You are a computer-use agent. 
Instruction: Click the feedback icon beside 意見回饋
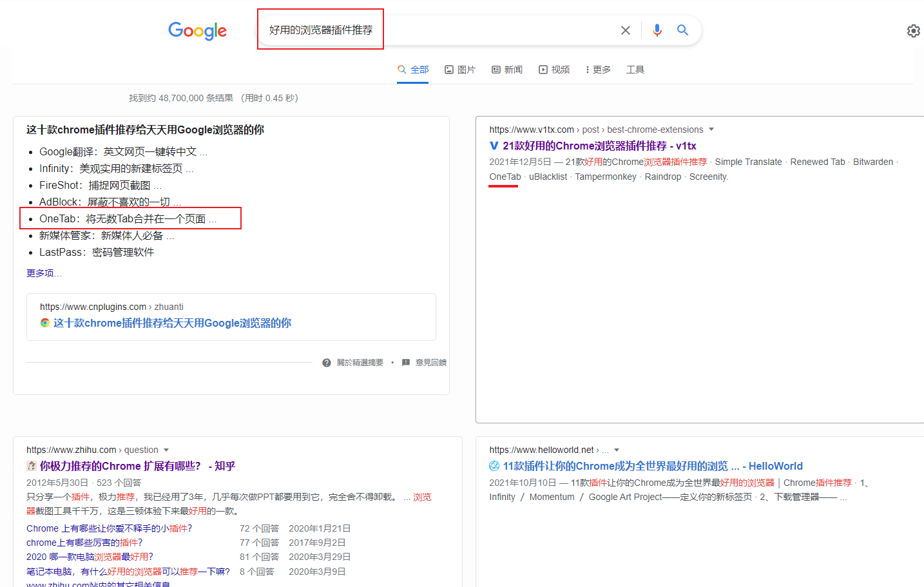pos(406,363)
